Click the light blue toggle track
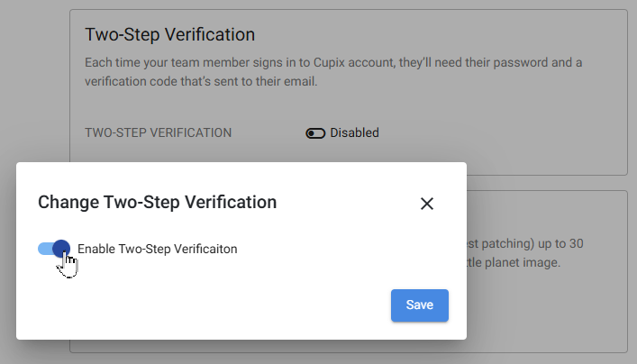 coord(45,249)
